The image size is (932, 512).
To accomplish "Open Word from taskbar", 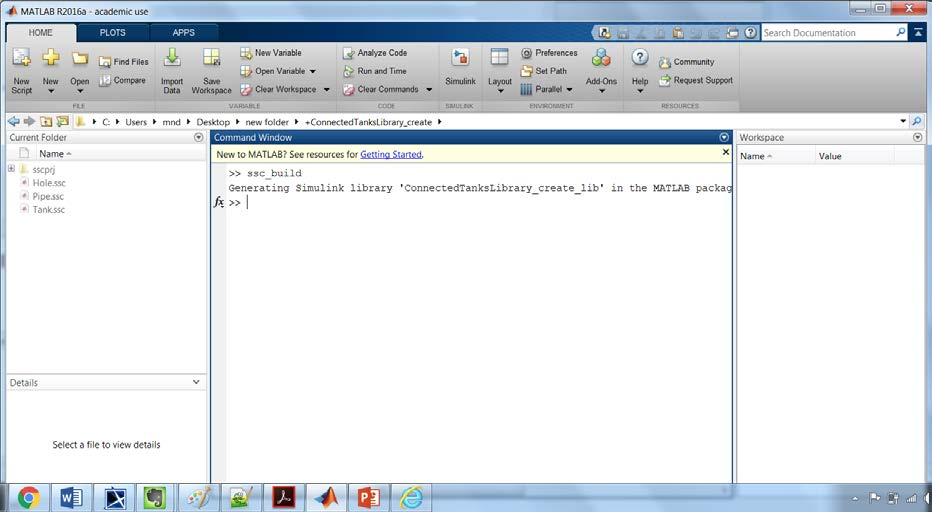I will 71,497.
